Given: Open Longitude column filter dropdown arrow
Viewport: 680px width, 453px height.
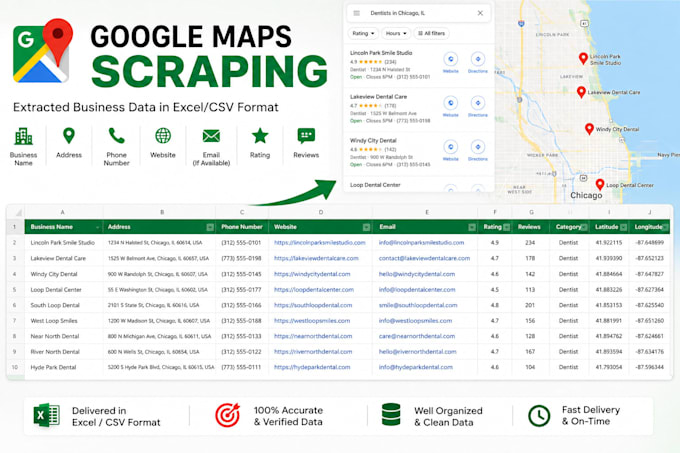Looking at the screenshot, I should tap(665, 227).
